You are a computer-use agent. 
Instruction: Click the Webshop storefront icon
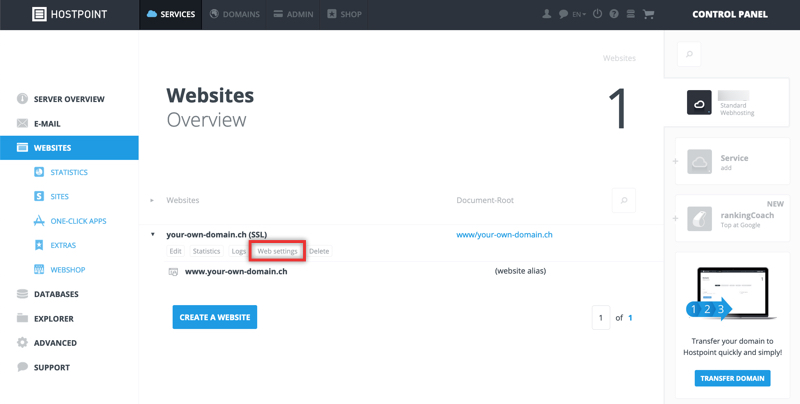pos(39,269)
